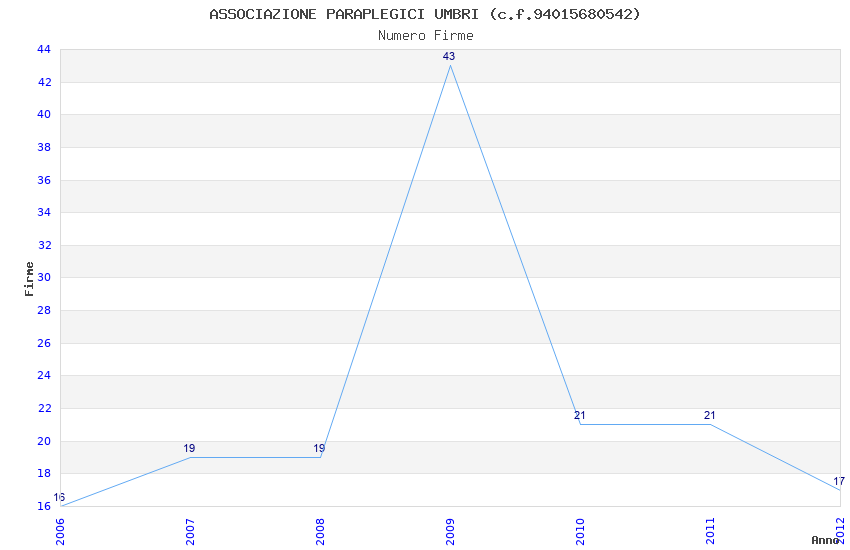
Task: Click the data label 21 above 2010
Action: pos(579,416)
